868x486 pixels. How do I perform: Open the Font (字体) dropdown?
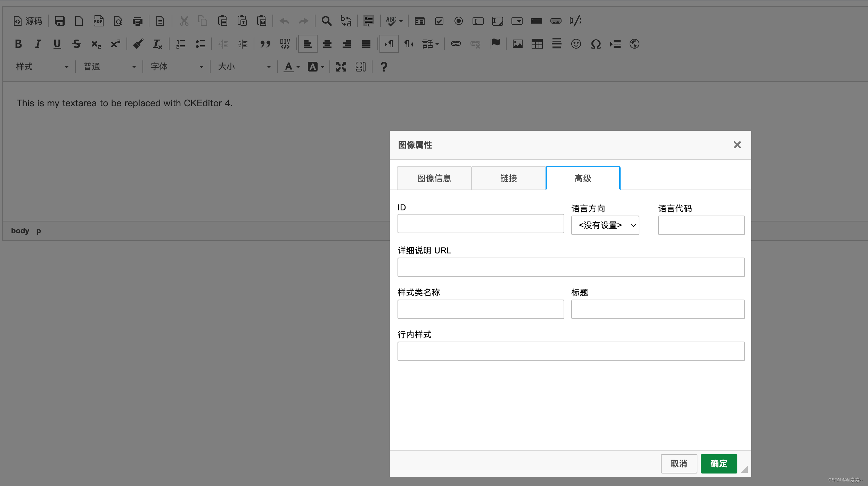click(x=177, y=67)
